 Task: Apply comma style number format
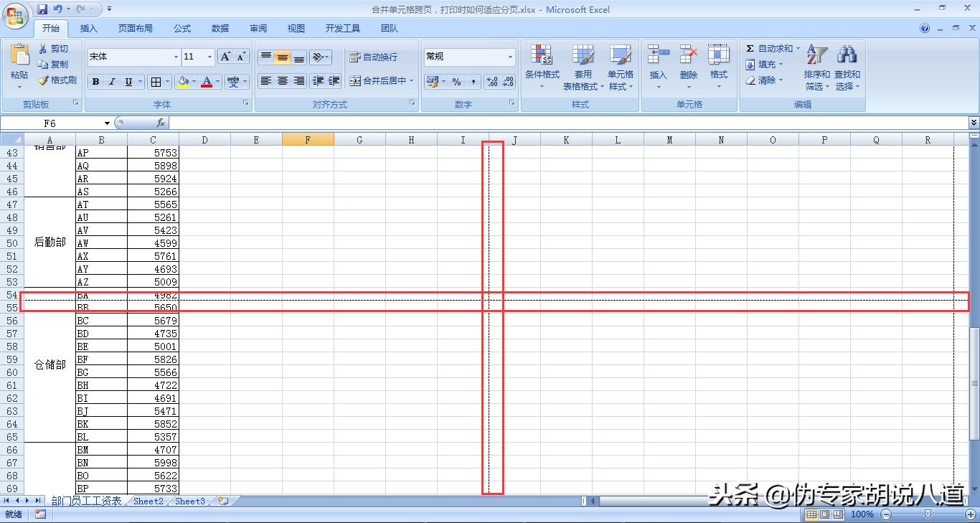tap(473, 82)
